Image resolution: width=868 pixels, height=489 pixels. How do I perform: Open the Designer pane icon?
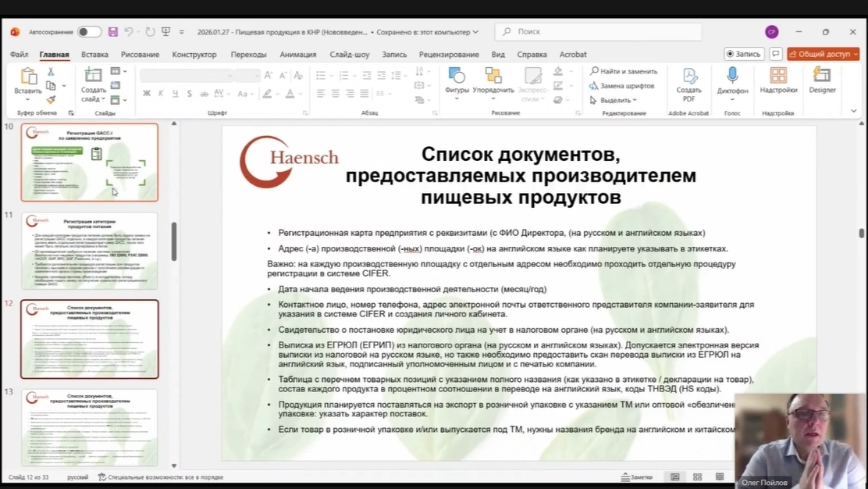821,76
